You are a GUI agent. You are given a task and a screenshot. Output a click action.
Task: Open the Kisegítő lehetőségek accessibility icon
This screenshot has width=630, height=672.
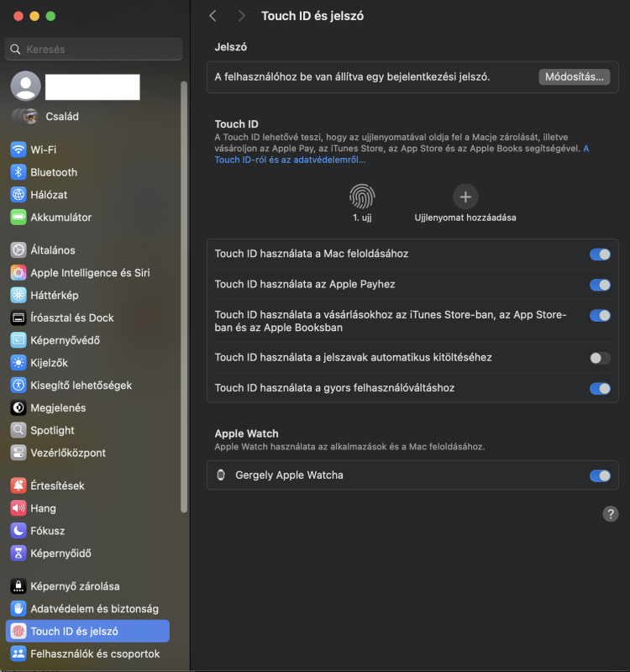(x=18, y=386)
